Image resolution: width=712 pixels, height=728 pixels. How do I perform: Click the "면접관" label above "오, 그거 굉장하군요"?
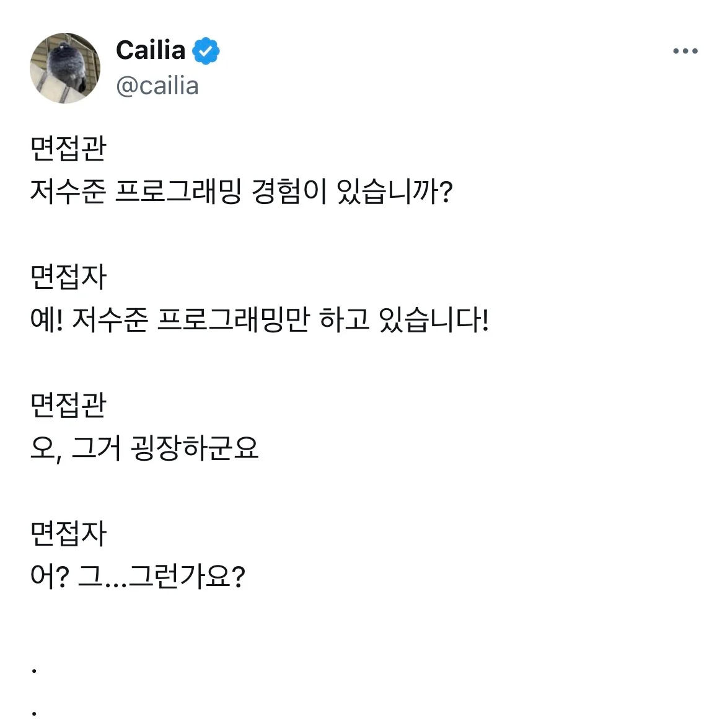tap(68, 406)
